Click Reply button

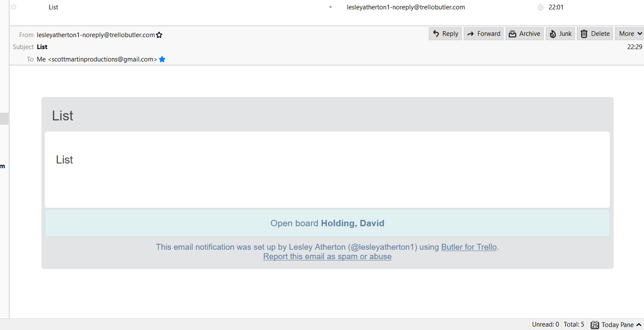pyautogui.click(x=445, y=34)
